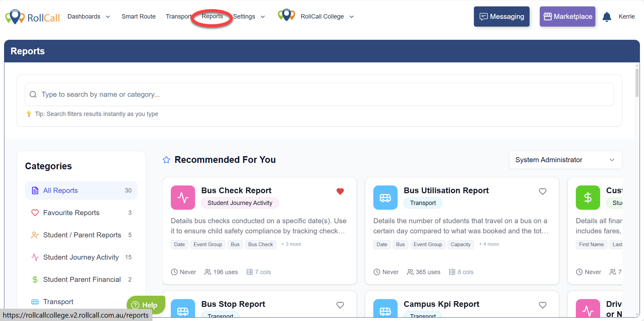The height and width of the screenshot is (321, 644).
Task: Click the page vertical scrollbar
Action: tap(637, 83)
